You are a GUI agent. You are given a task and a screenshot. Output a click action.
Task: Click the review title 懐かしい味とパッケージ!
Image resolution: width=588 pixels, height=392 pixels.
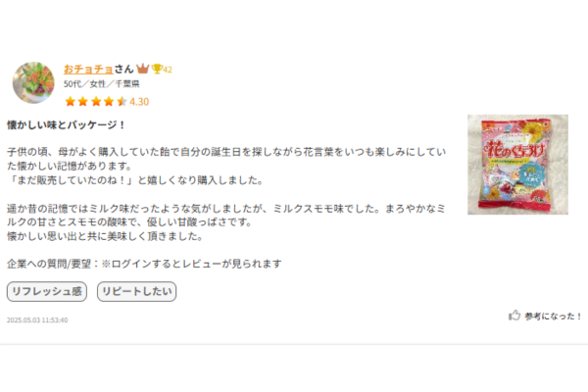click(x=66, y=124)
